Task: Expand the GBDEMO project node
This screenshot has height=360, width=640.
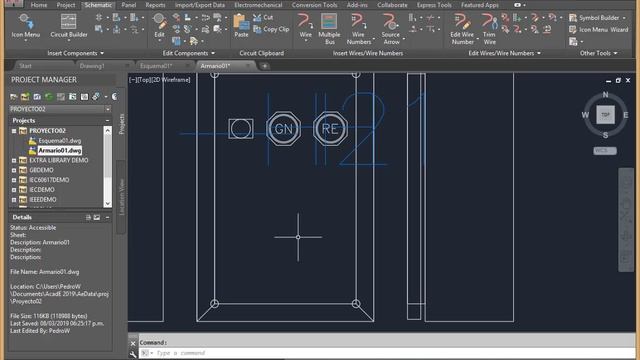Action: tap(14, 170)
